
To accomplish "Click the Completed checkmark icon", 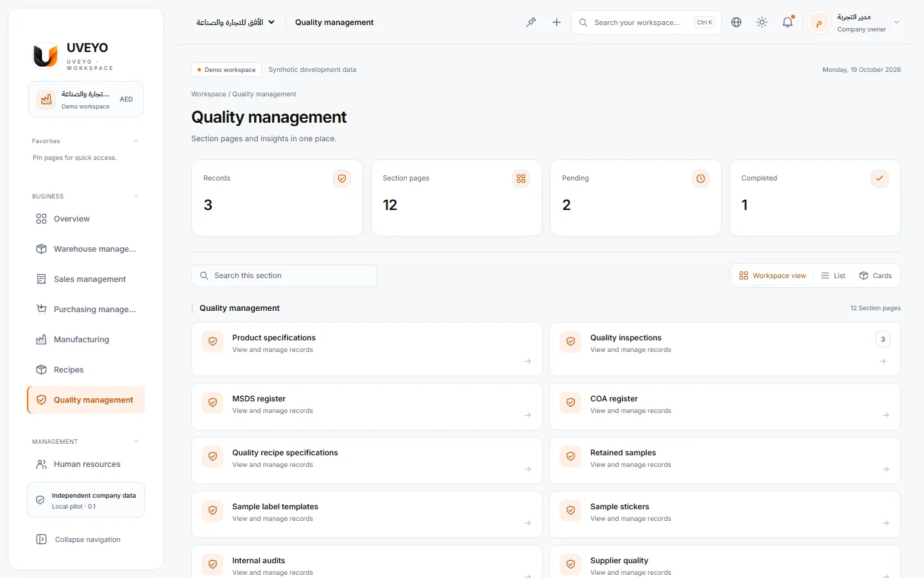I will tap(880, 179).
